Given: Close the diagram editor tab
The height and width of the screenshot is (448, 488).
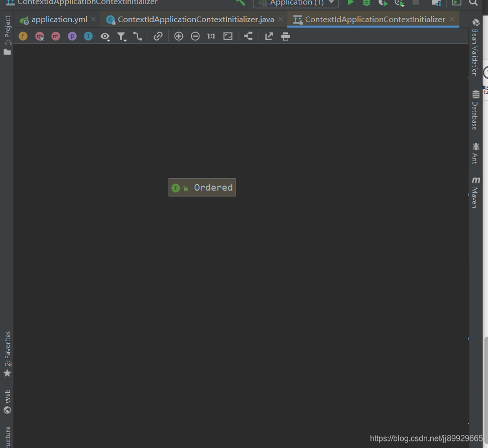Looking at the screenshot, I should (x=452, y=19).
